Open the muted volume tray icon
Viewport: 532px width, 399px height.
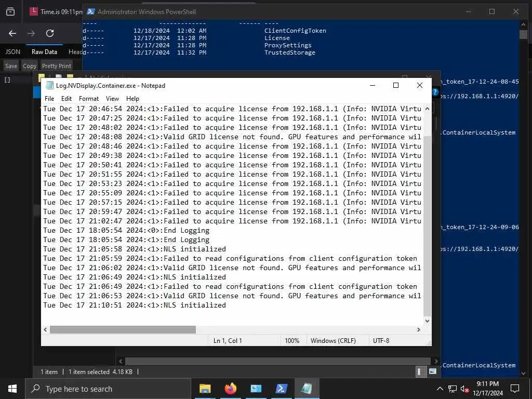pyautogui.click(x=465, y=389)
